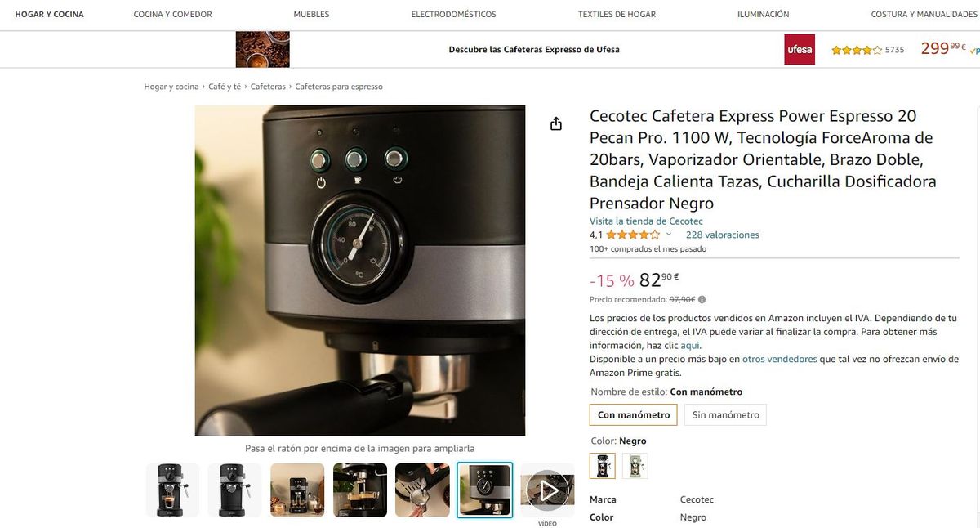The height and width of the screenshot is (528, 980).
Task: Choose the beige coffee machine color swatch
Action: (x=635, y=465)
